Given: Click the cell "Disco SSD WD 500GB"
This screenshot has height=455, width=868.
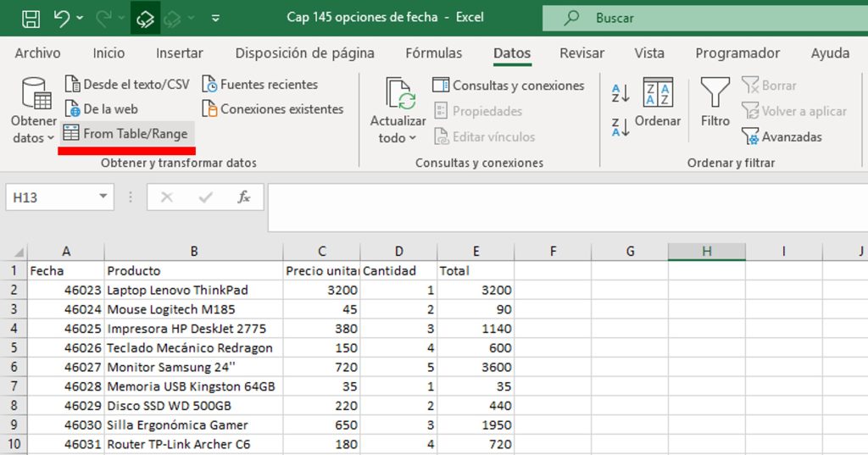Looking at the screenshot, I should [194, 406].
